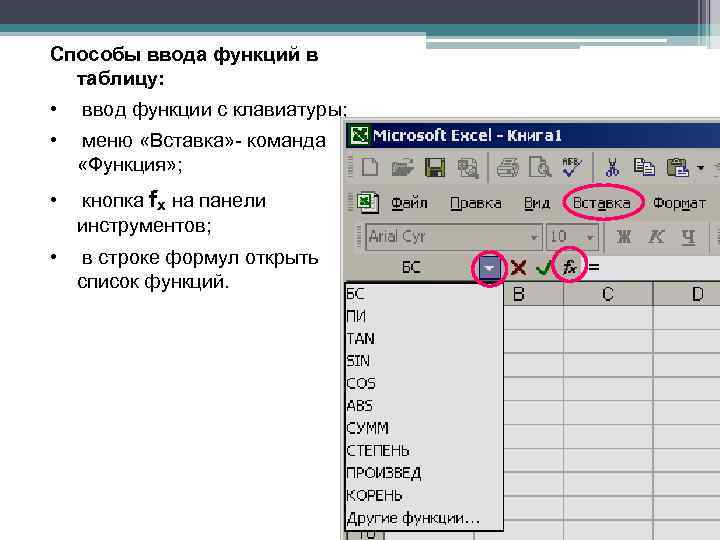Open the Правка menu
720x540 pixels.
point(476,203)
